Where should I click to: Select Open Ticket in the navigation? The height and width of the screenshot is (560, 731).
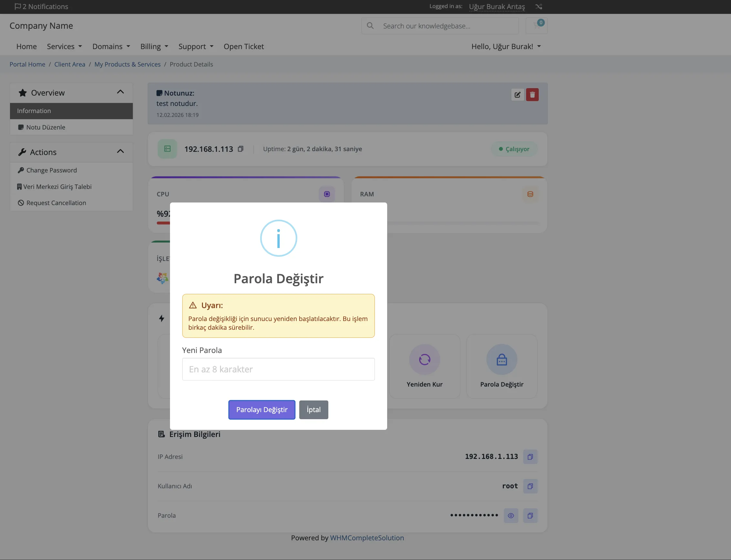point(244,46)
